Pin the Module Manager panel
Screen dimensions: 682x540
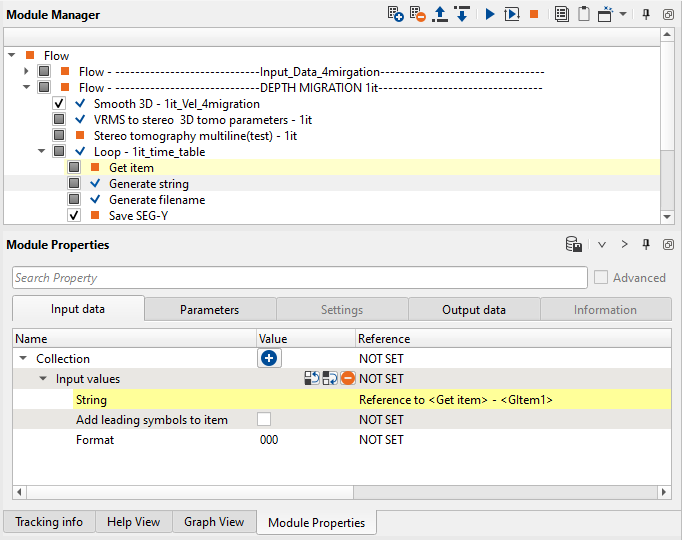tap(647, 15)
